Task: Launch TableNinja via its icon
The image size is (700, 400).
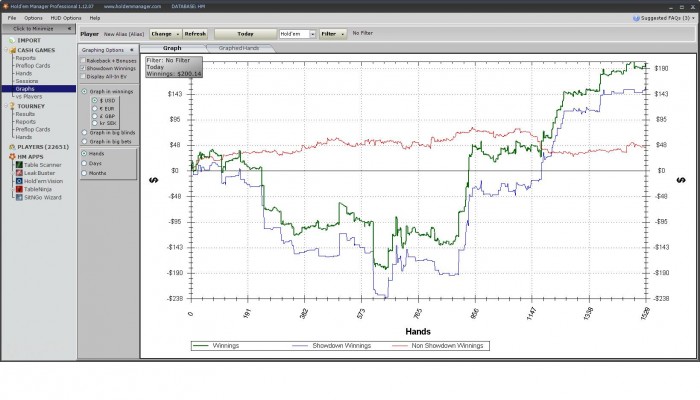Action: tap(19, 189)
